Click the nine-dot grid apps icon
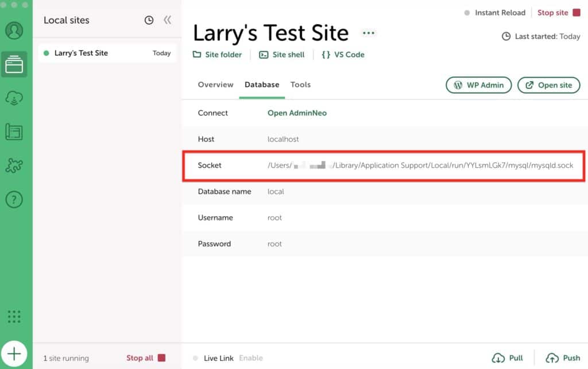588x369 pixels. (14, 316)
